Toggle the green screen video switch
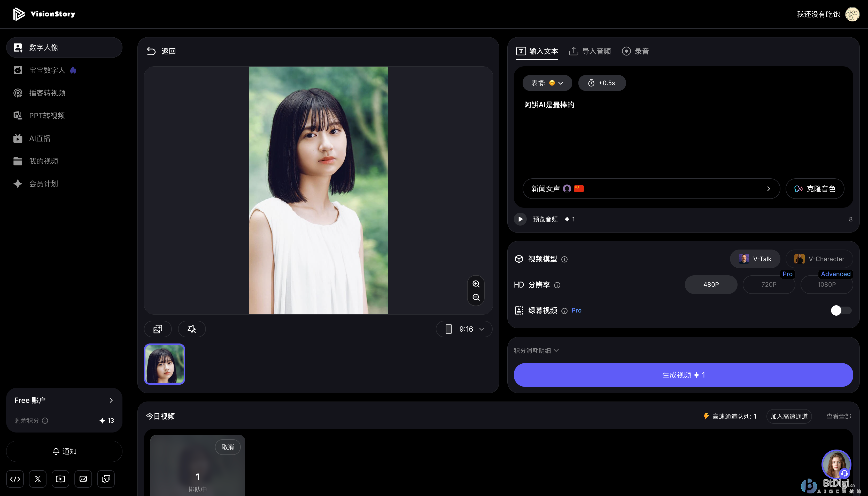The height and width of the screenshot is (496, 868). 841,310
